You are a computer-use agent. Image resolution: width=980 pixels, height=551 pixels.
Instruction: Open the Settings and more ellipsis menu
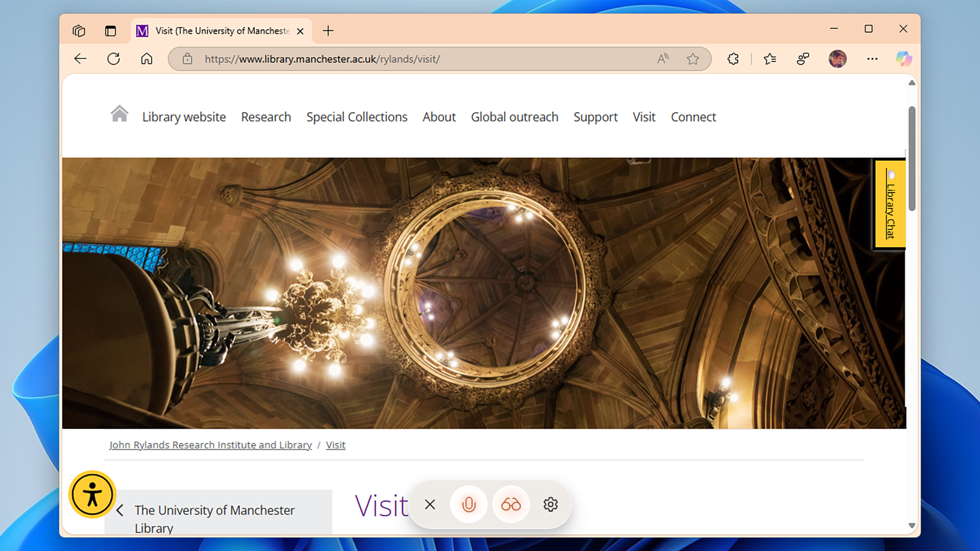tap(872, 59)
